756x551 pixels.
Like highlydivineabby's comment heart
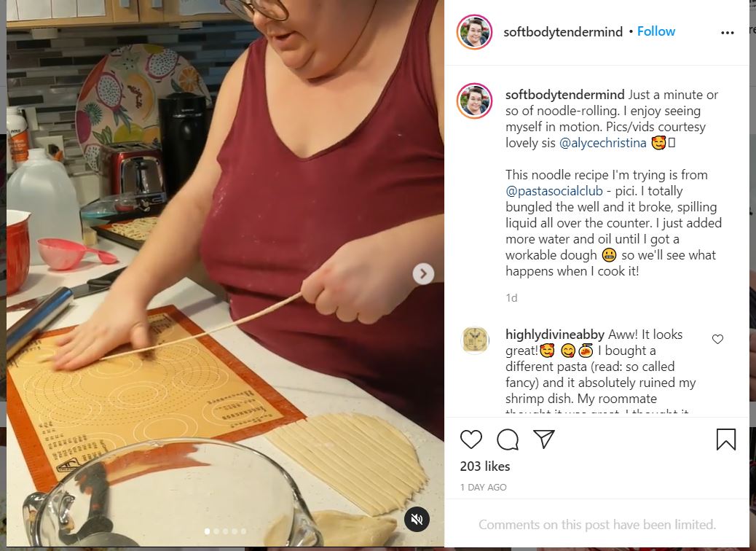(717, 339)
